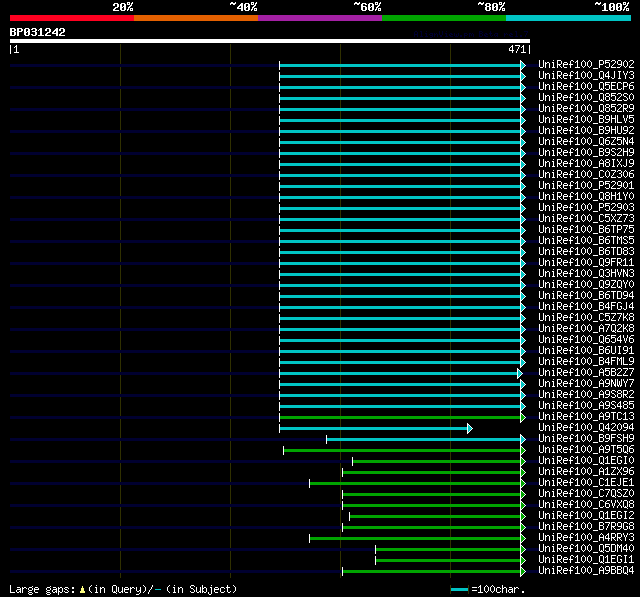The image size is (640, 597).
Task: Click the UniRef100_Q8H1Y0 label
Action: tap(586, 197)
